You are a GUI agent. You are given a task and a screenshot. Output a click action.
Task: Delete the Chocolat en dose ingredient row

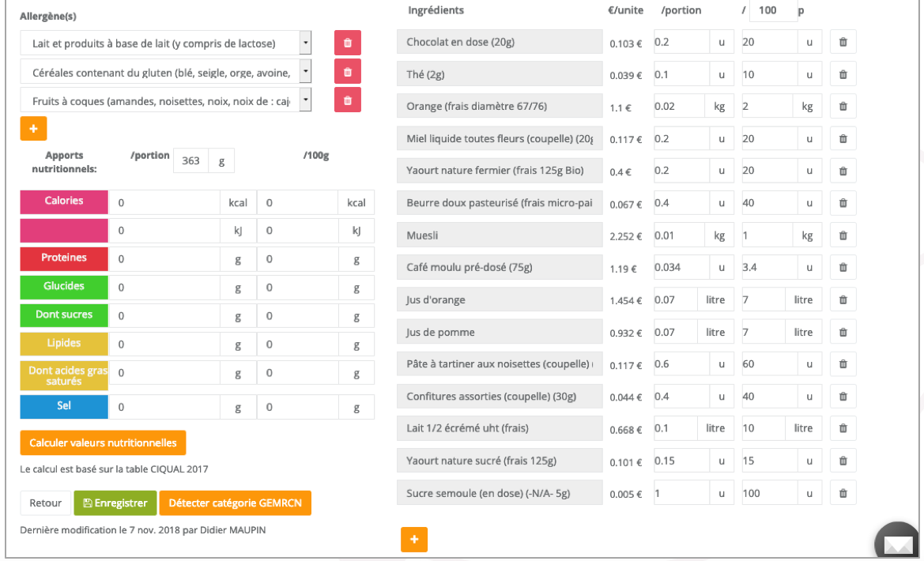843,43
